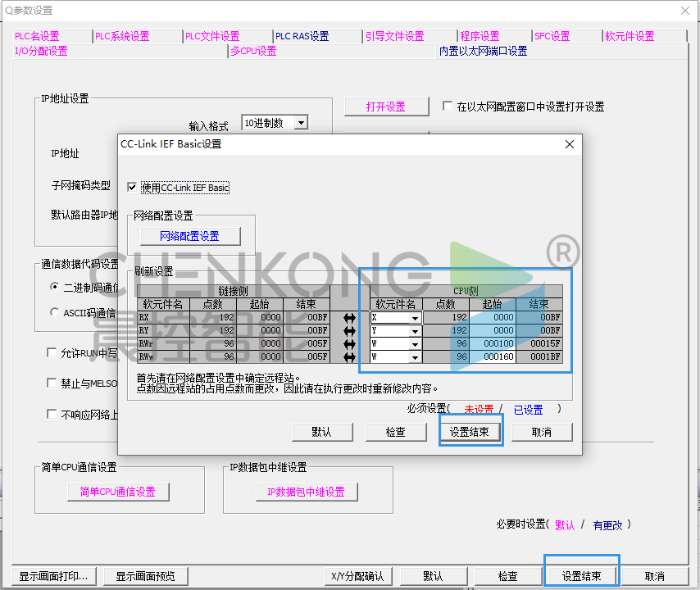This screenshot has width=700, height=590.
Task: Open the 软元件设置 tab
Action: pos(630,36)
